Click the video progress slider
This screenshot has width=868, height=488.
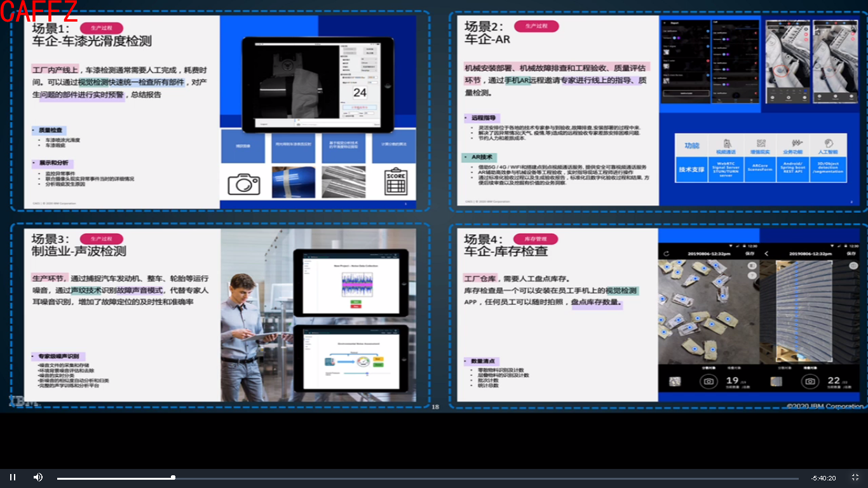(x=172, y=477)
